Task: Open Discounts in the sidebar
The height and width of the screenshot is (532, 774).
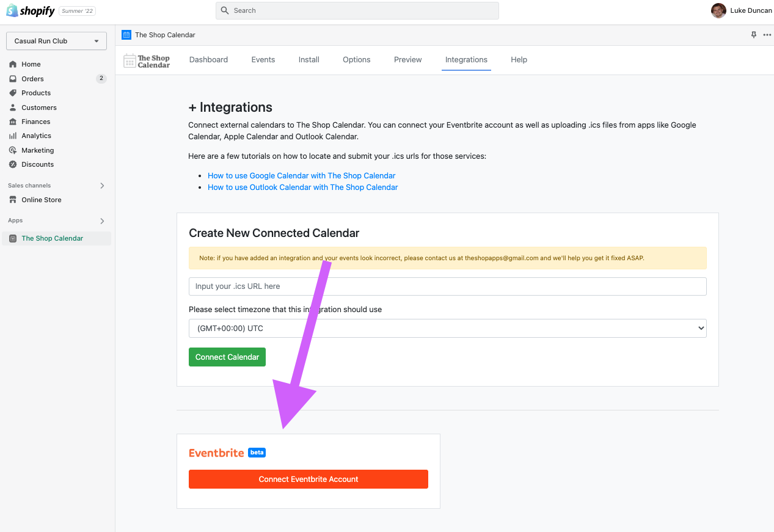Action: (38, 164)
